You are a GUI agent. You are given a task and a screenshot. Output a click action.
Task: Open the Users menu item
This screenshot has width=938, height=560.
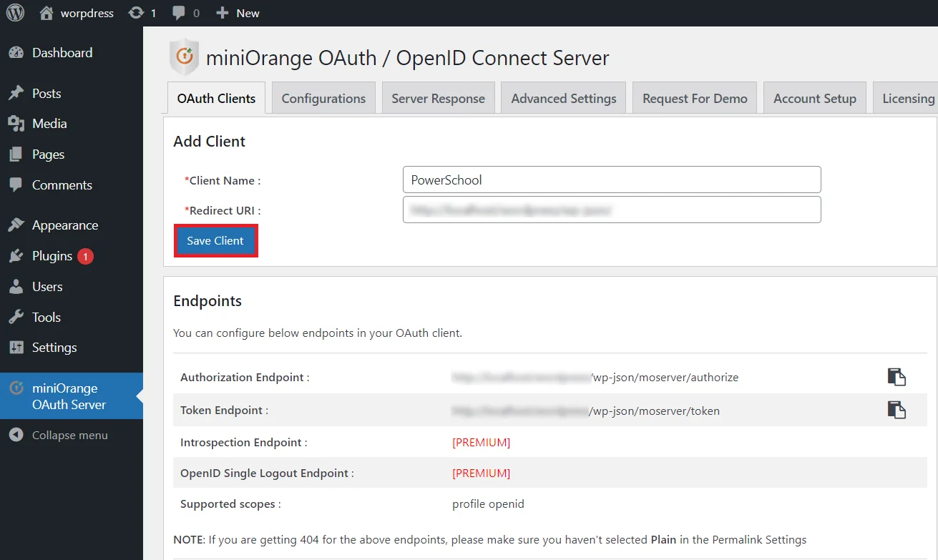pos(72,287)
